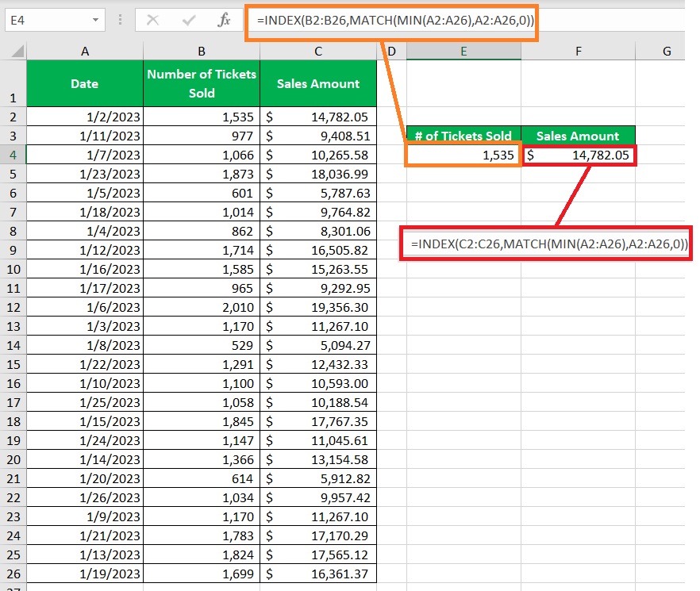This screenshot has height=591, width=700.
Task: Select date cell 1/7/2023
Action: click(85, 155)
